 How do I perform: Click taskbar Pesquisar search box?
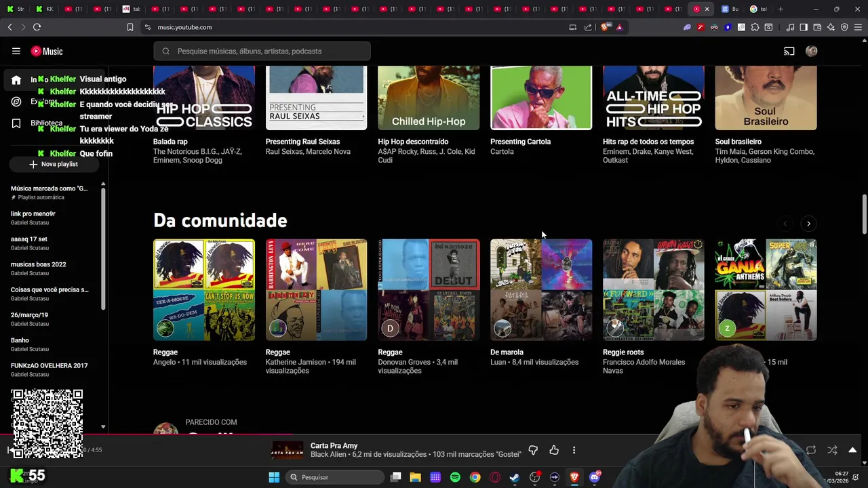[335, 477]
